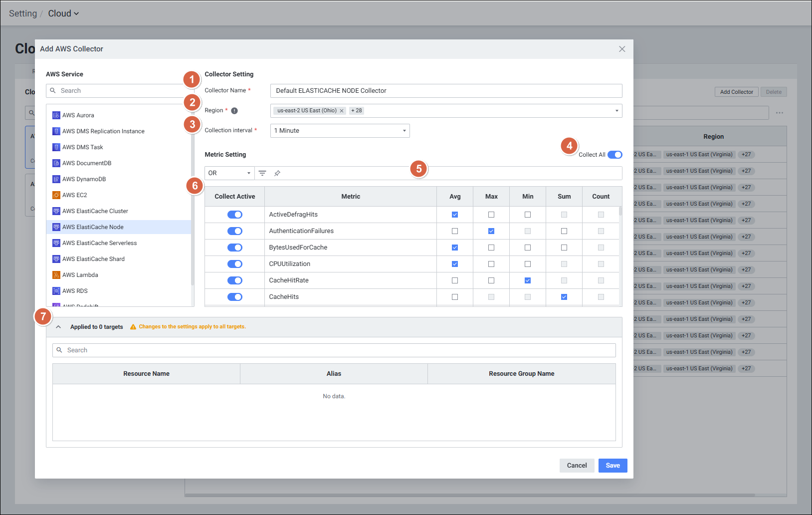The image size is (812, 515).
Task: Select AWS ElastiCache Cluster in service list
Action: click(x=95, y=211)
